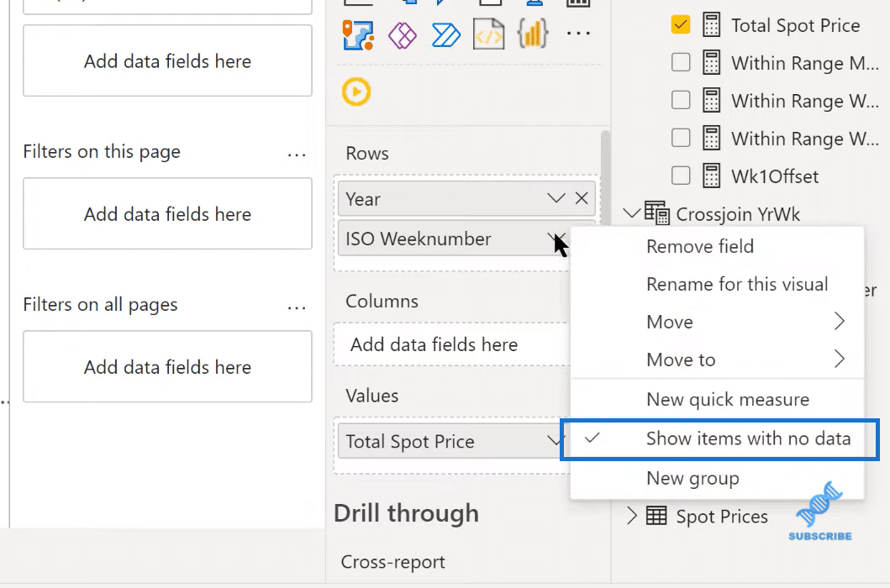Image resolution: width=890 pixels, height=588 pixels.
Task: Click the ISO Weeknumber field in Rows
Action: (453, 239)
